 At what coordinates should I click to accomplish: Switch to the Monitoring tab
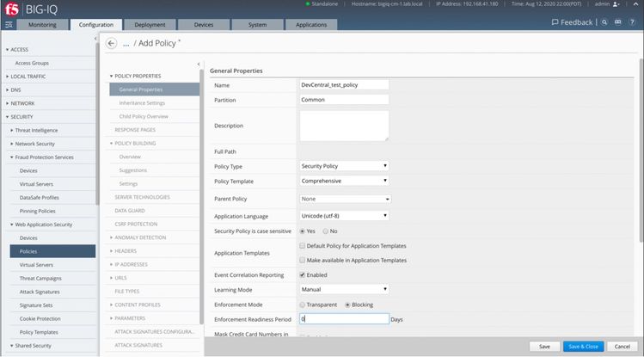pos(42,25)
